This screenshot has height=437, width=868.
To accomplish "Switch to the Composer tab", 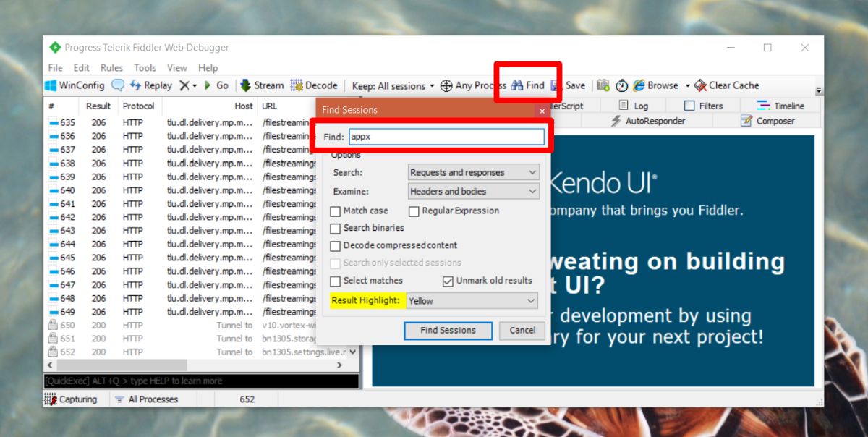I will (x=768, y=122).
